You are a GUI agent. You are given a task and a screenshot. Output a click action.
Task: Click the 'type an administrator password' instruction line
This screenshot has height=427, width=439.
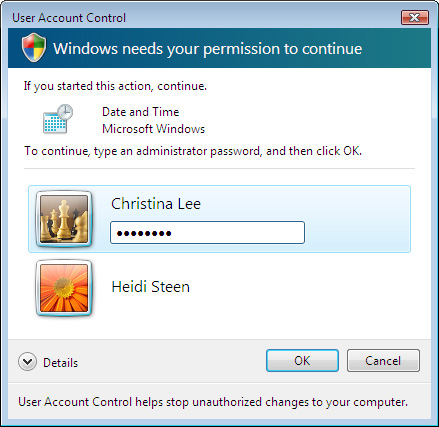pyautogui.click(x=193, y=151)
